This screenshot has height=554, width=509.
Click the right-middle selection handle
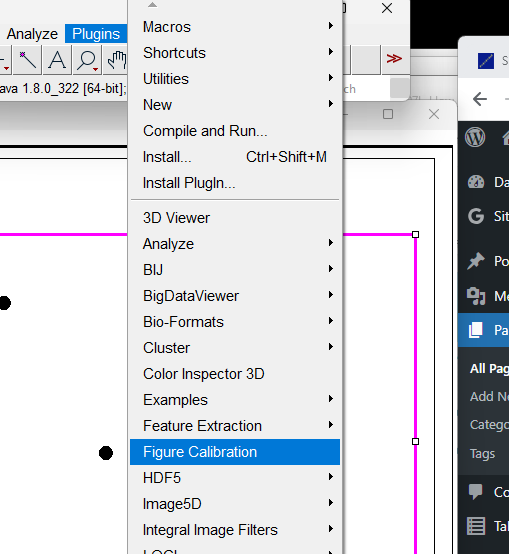click(x=415, y=441)
